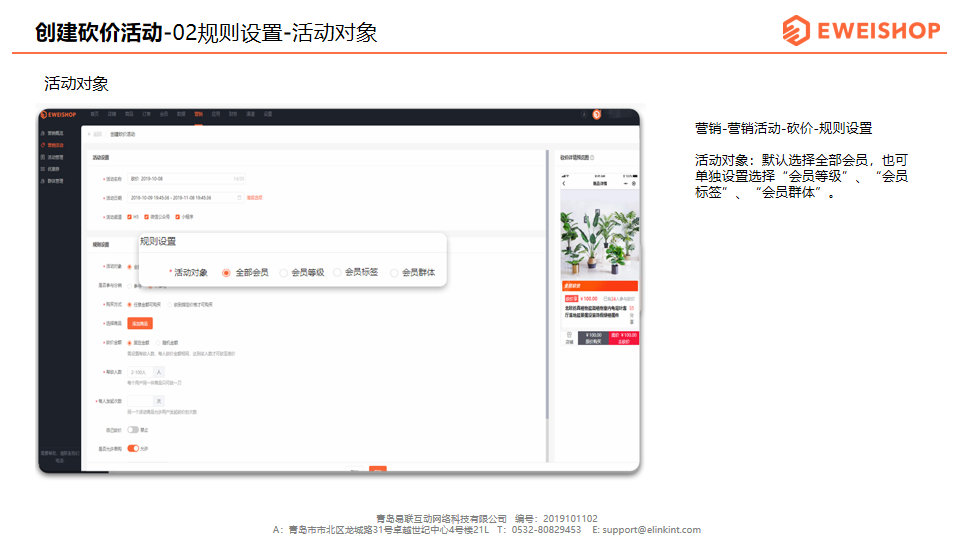Select the 会员群体 radio option

[x=394, y=273]
